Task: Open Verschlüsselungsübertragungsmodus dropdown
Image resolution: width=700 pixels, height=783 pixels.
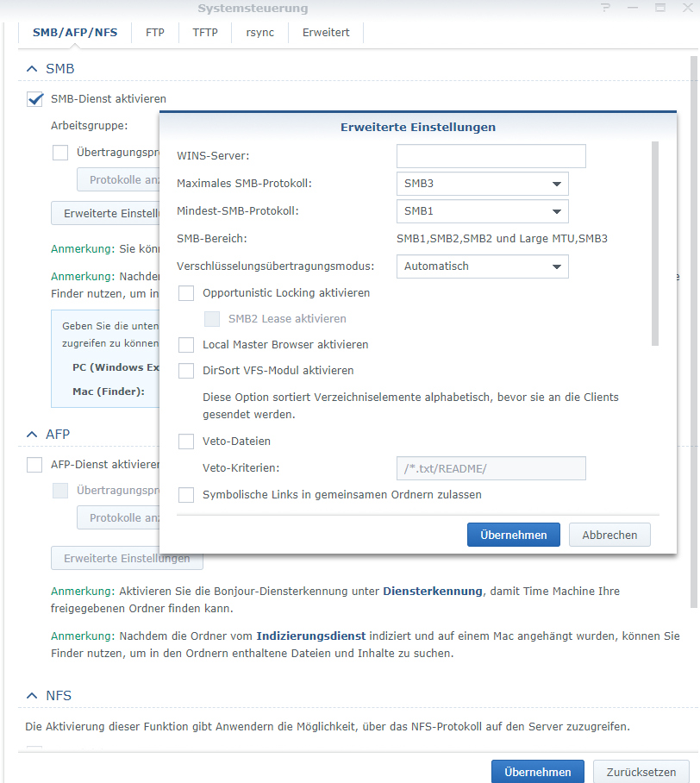Action: 482,266
